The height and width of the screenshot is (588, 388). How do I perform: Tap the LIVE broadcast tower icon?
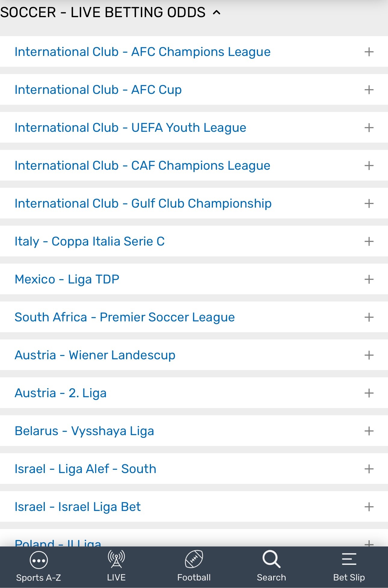pos(116,559)
